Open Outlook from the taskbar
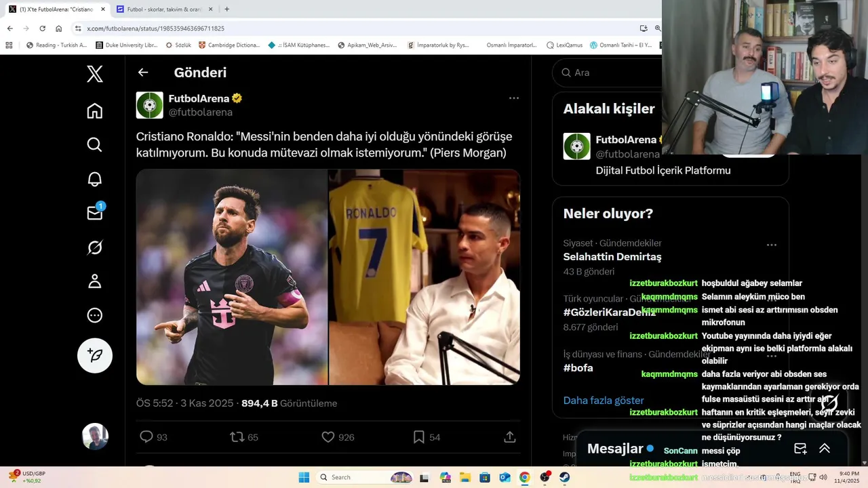Image resolution: width=868 pixels, height=488 pixels. click(x=505, y=477)
